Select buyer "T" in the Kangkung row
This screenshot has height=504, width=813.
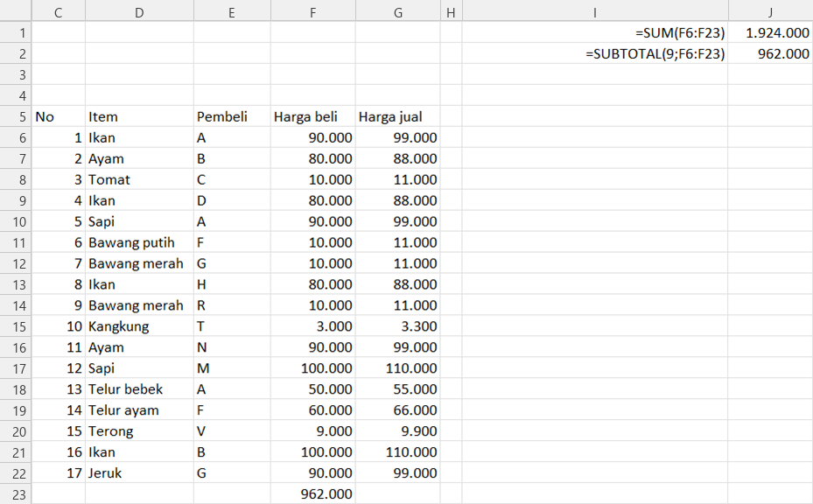click(x=232, y=326)
